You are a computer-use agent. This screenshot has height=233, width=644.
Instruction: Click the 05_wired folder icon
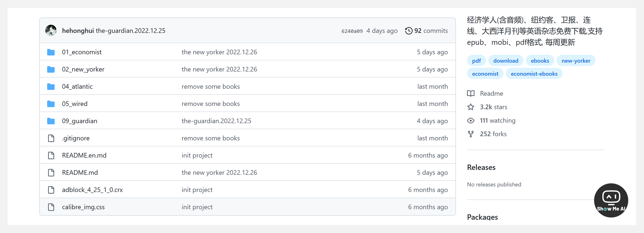[x=51, y=104]
